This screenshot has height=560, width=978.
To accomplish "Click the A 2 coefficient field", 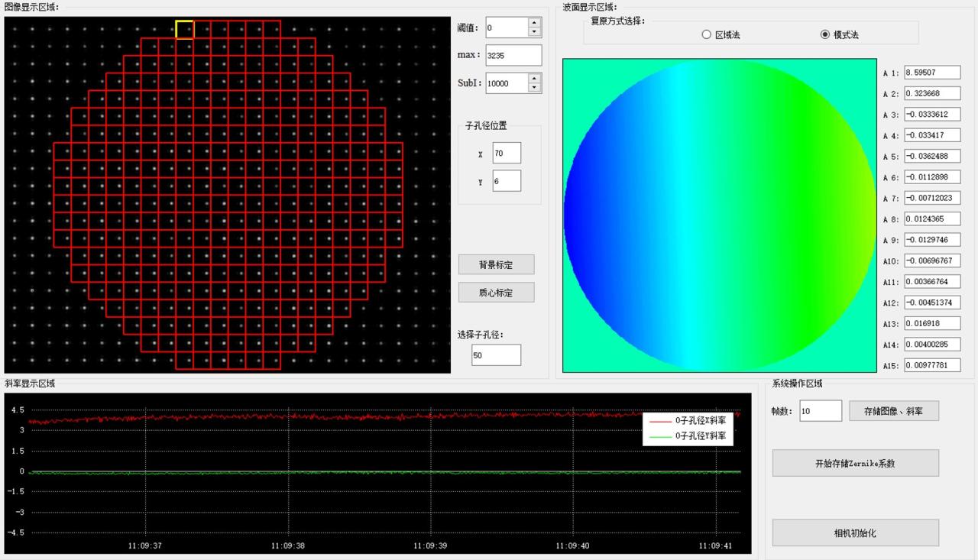I will pos(931,93).
